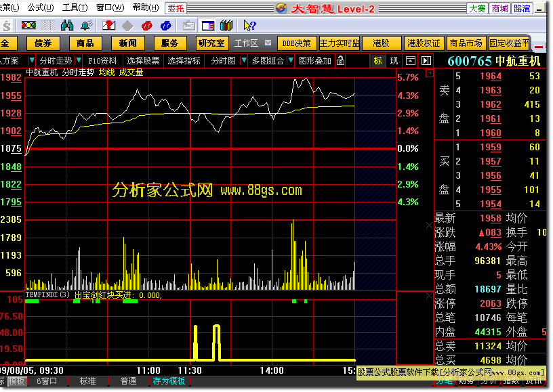Open the binoculars search tool
Image resolution: width=553 pixels, height=392 pixels.
click(x=67, y=25)
